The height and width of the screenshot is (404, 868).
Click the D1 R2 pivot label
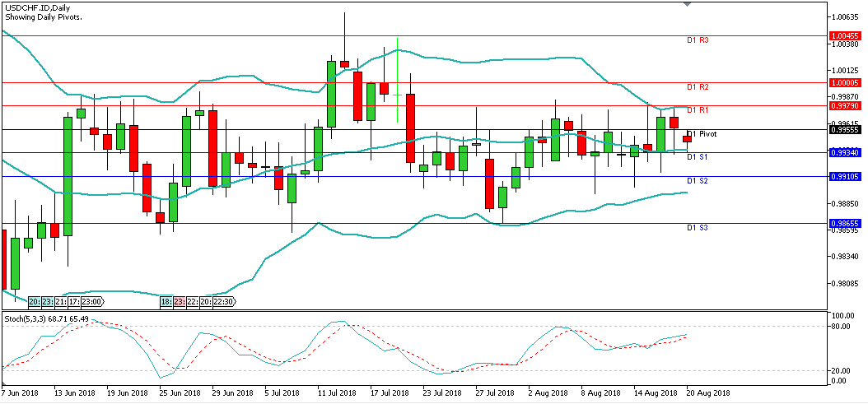click(x=698, y=86)
